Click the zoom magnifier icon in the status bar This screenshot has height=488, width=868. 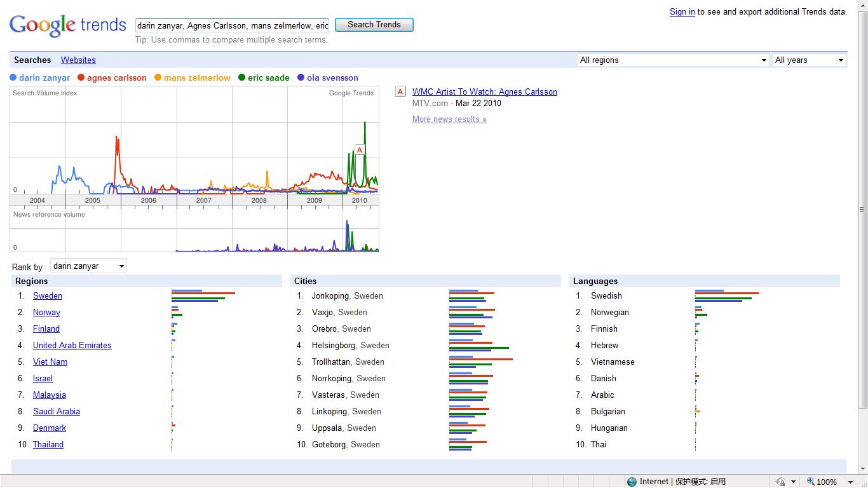(x=811, y=482)
